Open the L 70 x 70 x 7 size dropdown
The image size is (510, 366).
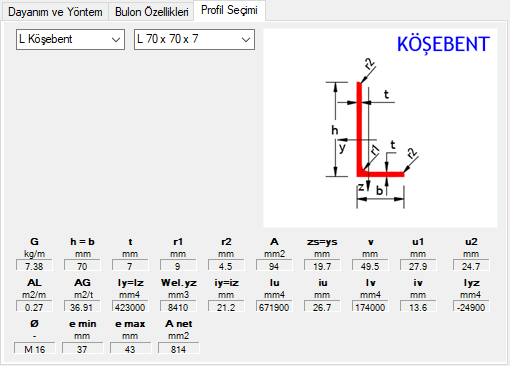click(194, 39)
